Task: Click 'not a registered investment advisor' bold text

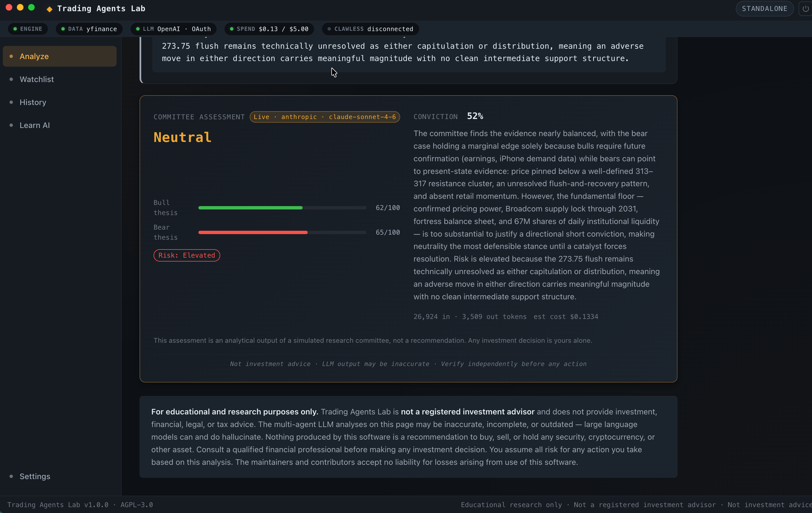Action: pyautogui.click(x=468, y=412)
